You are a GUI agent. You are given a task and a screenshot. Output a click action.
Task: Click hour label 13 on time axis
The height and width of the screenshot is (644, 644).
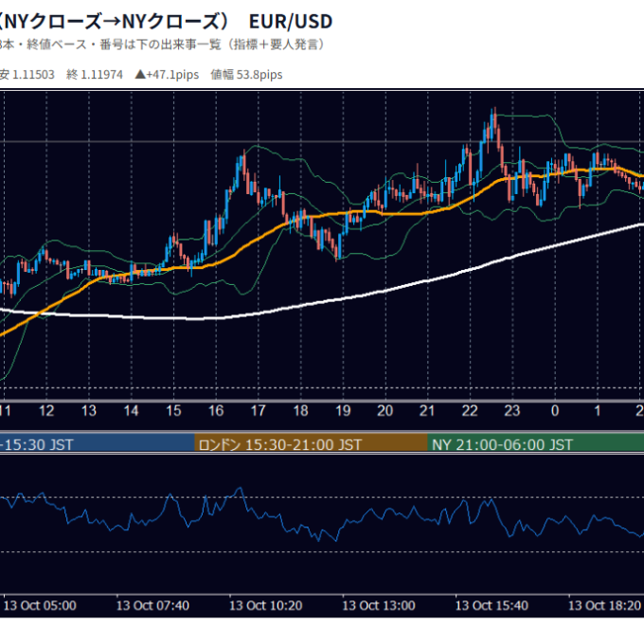(x=89, y=411)
